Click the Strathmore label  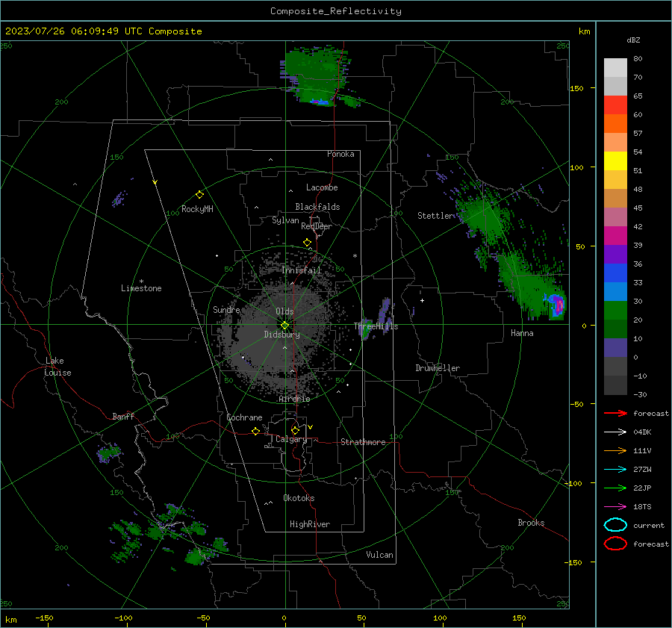tap(363, 442)
